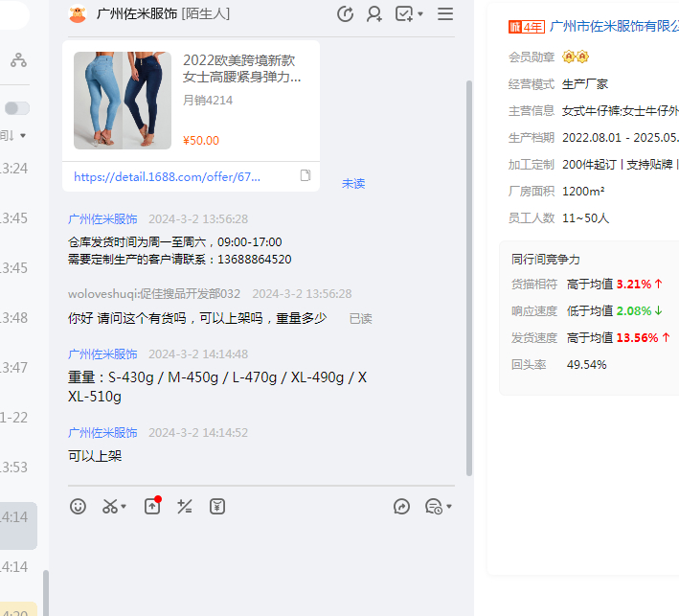Open the hamburger menu in chat header
Screen dimensions: 679x616
tap(445, 13)
